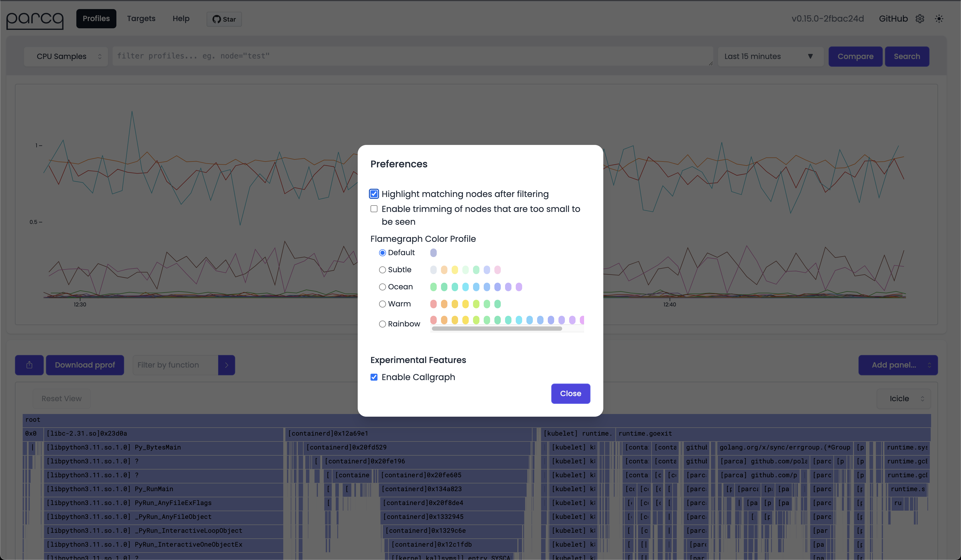Focus the Filter by function field
The height and width of the screenshot is (560, 961).
point(175,365)
